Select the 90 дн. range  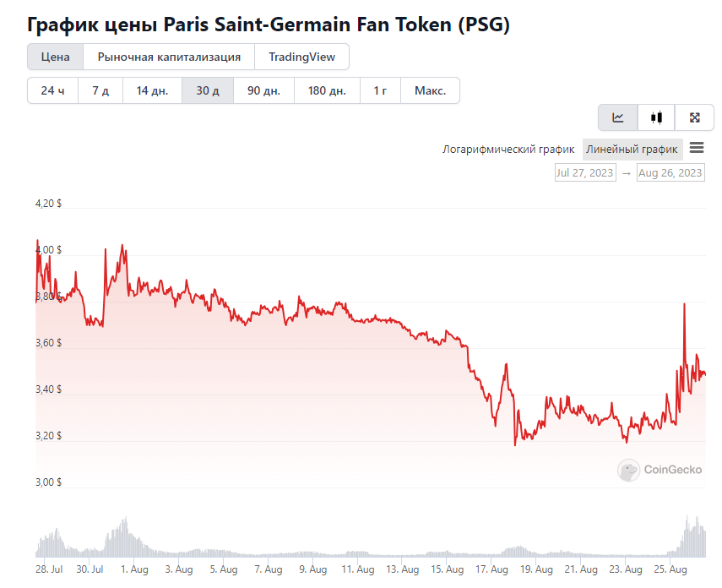point(263,90)
